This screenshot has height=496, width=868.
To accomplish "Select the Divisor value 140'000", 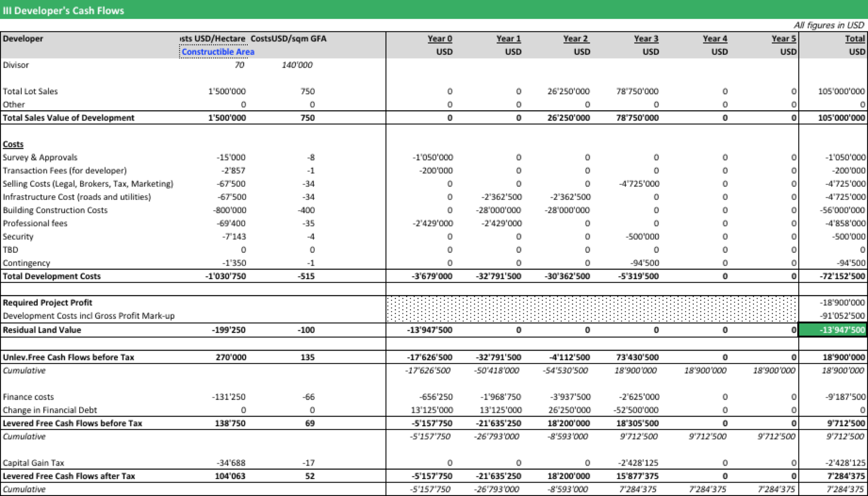I will point(297,65).
